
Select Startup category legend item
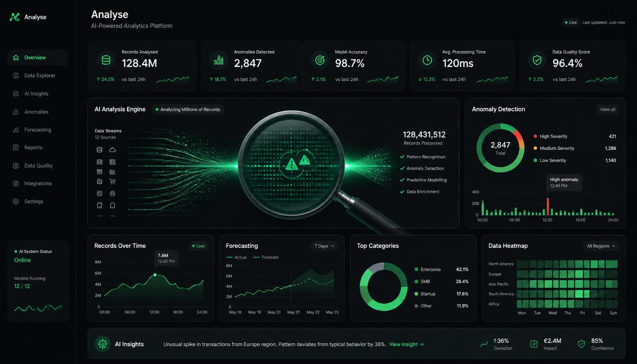click(441, 294)
